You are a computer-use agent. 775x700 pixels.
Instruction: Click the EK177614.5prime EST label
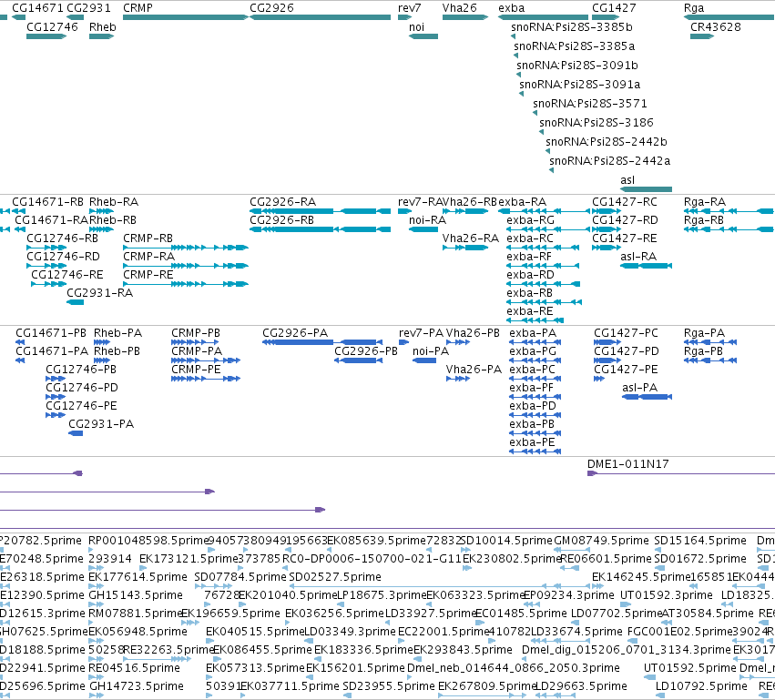click(x=138, y=577)
